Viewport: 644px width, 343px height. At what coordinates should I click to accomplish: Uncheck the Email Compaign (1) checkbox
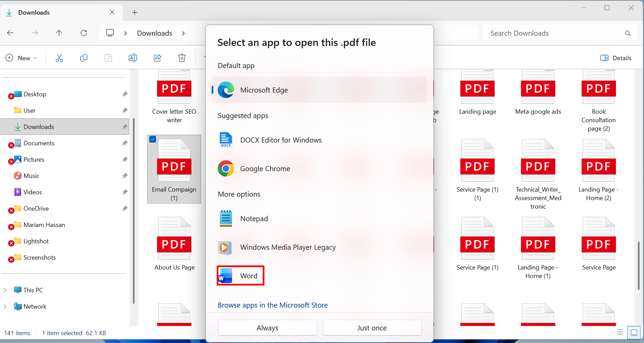pos(153,139)
